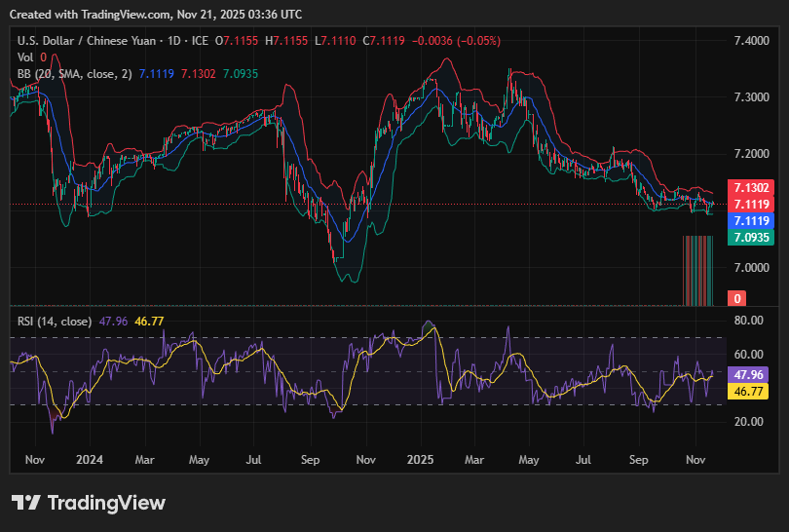Screen dimensions: 789x532
Task: Click the 20.00 level on the RSI scale
Action: (748, 422)
